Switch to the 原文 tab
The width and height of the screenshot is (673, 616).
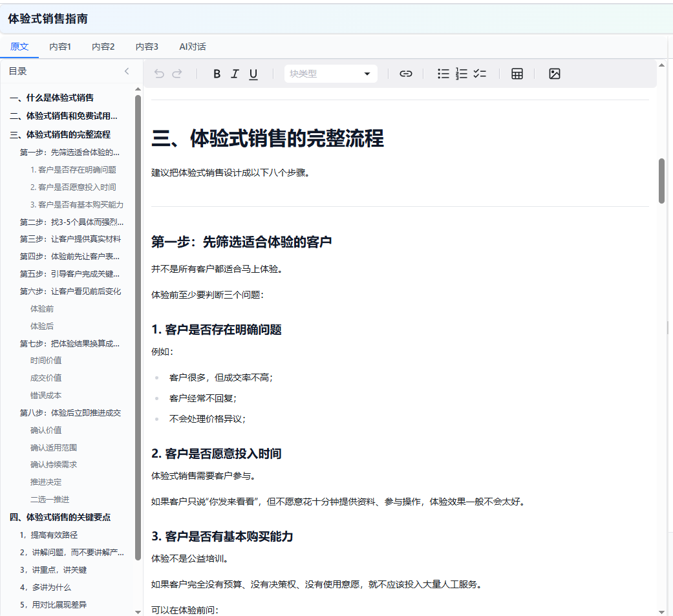point(19,47)
